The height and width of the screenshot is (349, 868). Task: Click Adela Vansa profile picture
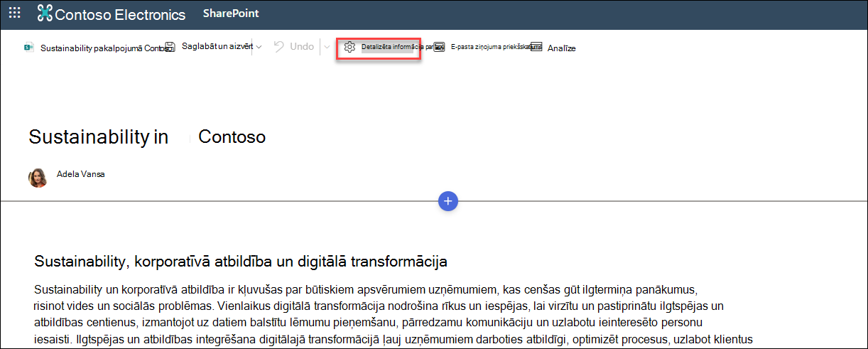38,178
